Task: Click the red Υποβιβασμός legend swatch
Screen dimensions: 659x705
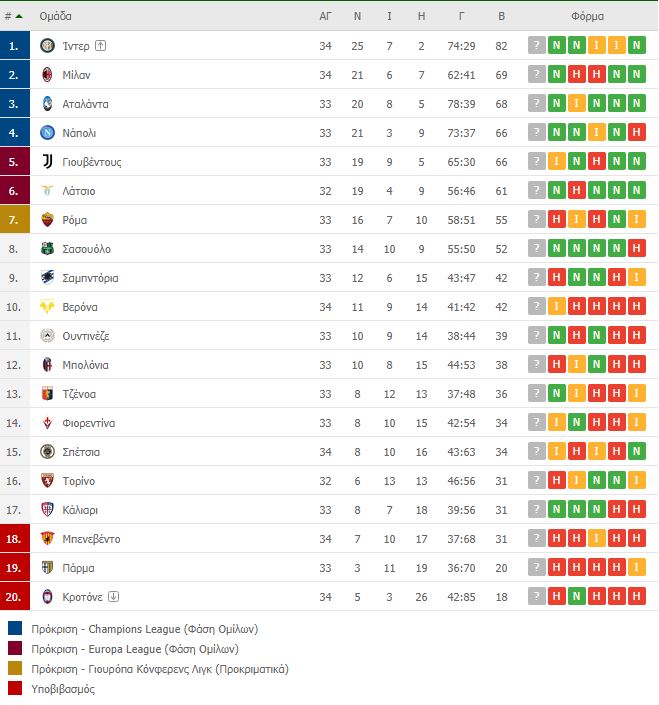Action: (14, 689)
